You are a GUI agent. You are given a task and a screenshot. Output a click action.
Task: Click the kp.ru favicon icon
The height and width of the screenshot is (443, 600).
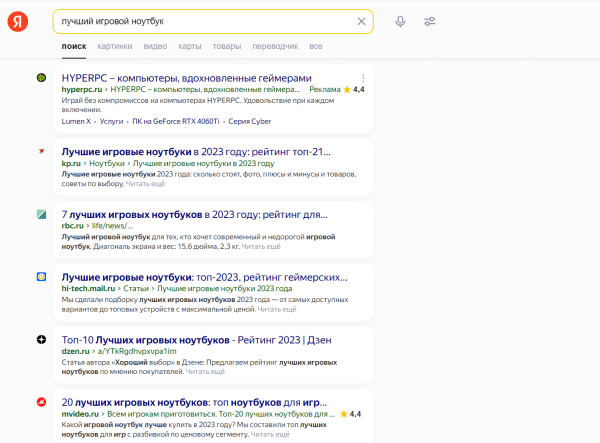[41, 152]
